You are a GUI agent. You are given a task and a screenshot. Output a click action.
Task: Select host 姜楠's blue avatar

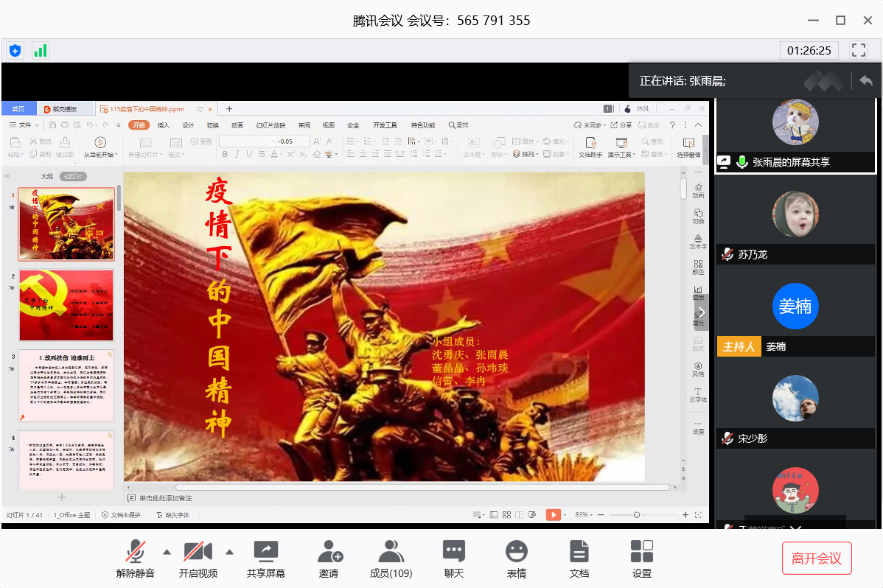click(x=795, y=306)
